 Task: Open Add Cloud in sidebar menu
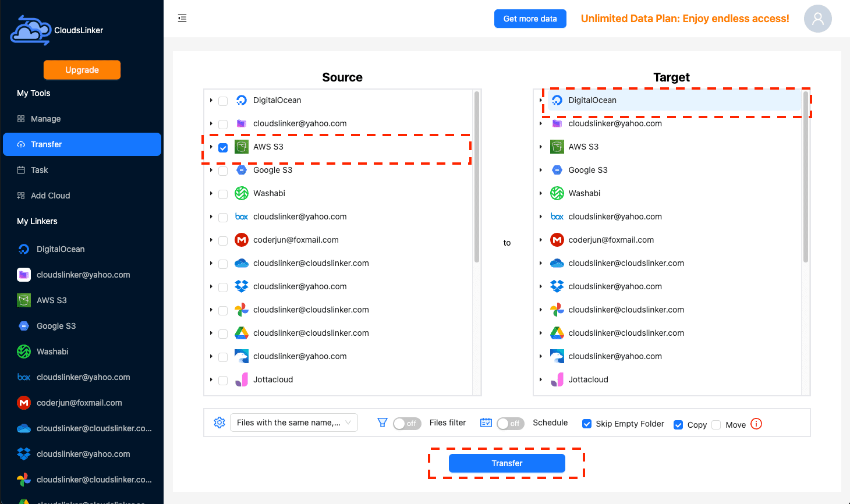tap(82, 196)
